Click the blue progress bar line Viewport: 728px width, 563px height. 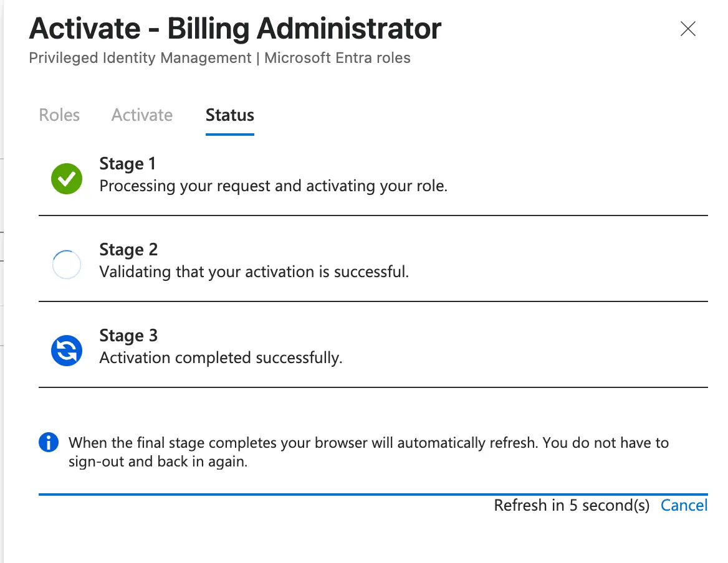pyautogui.click(x=373, y=494)
